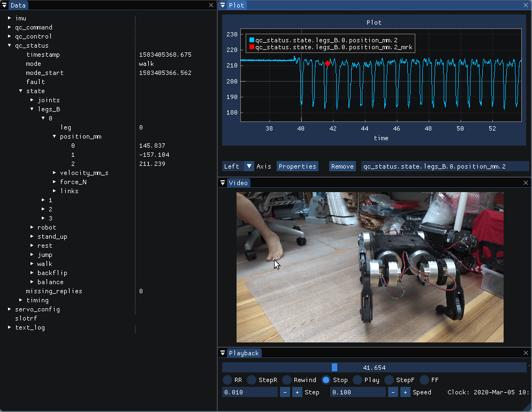Click the minus button next to Step
This screenshot has width=532, height=412.
285,392
